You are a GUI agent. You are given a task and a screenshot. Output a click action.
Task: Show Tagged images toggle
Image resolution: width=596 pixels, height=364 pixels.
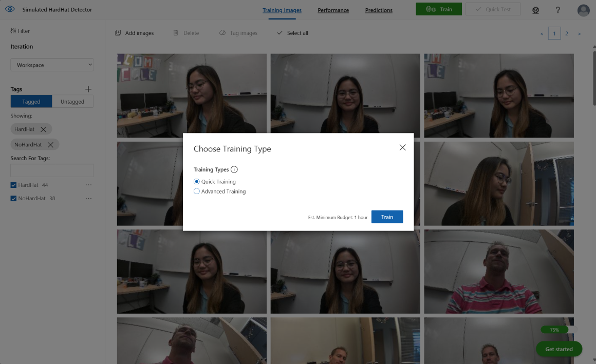point(31,102)
